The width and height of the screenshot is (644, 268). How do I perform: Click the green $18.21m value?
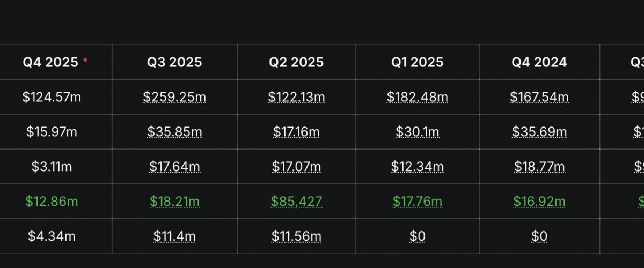[x=174, y=202]
